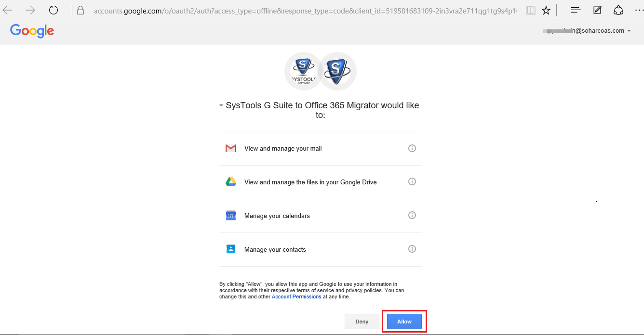Click 'Manage your calendars' text
The height and width of the screenshot is (335, 644).
pos(277,216)
